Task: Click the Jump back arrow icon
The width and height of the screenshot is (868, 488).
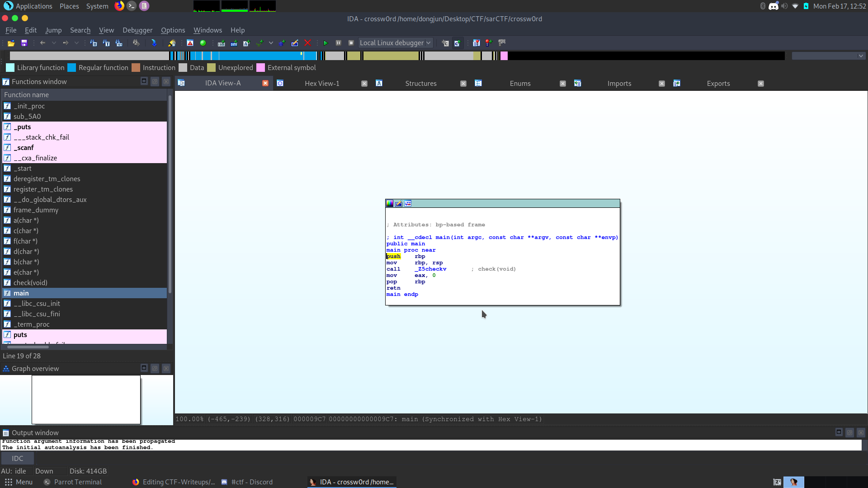Action: pyautogui.click(x=42, y=43)
